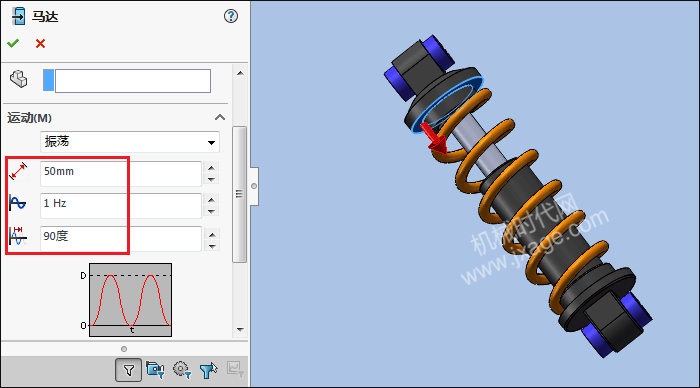Open help via the question mark icon

pos(231,17)
